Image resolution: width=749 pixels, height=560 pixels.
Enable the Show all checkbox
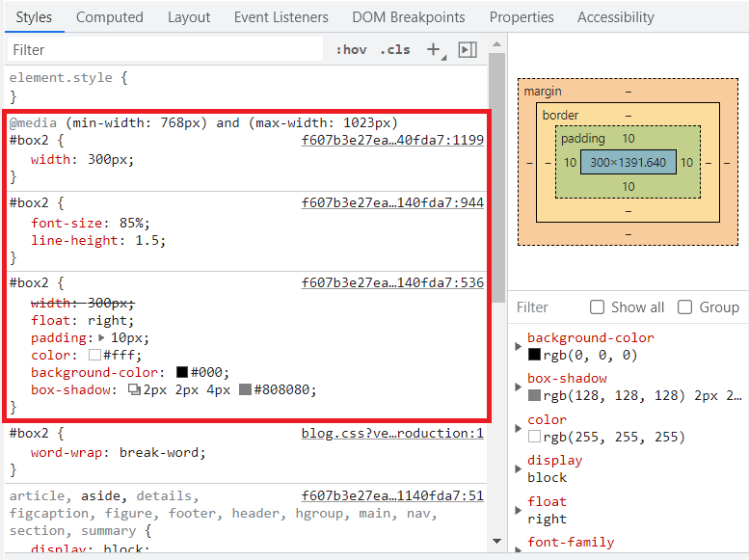coord(597,307)
